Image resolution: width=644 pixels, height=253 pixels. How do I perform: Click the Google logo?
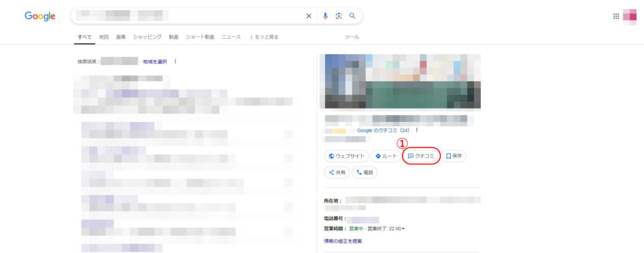(40, 16)
